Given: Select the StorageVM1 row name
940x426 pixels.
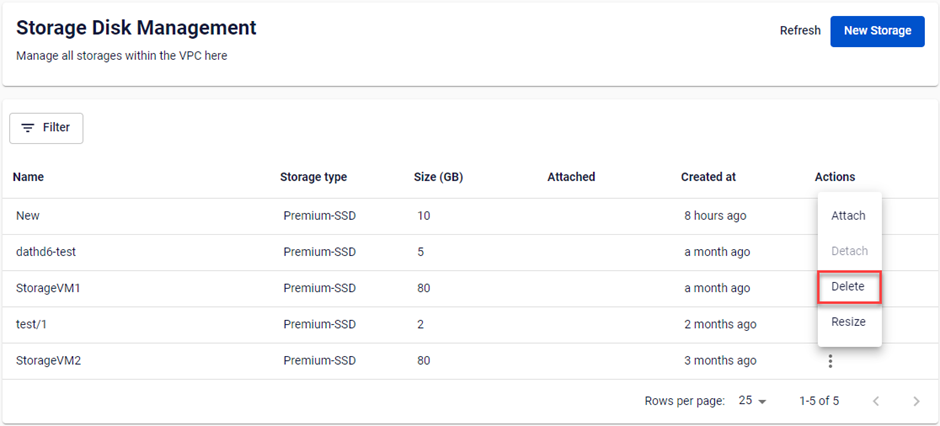Looking at the screenshot, I should pos(48,288).
